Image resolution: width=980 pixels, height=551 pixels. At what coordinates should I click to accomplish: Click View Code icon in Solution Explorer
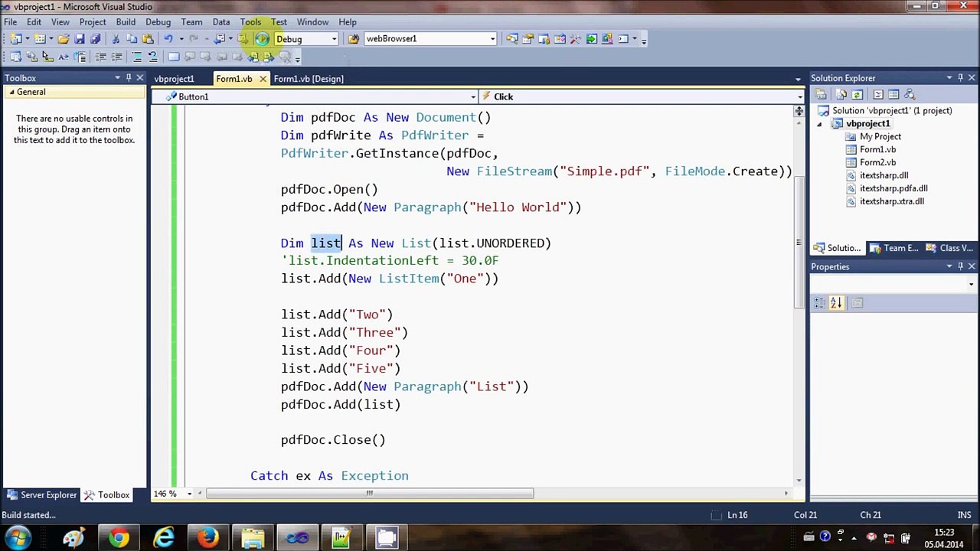coord(878,94)
